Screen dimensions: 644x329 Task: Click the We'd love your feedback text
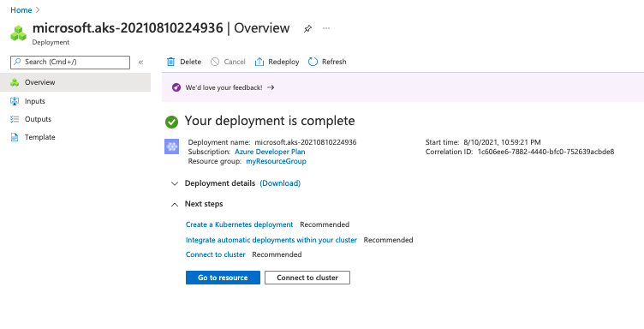[224, 87]
